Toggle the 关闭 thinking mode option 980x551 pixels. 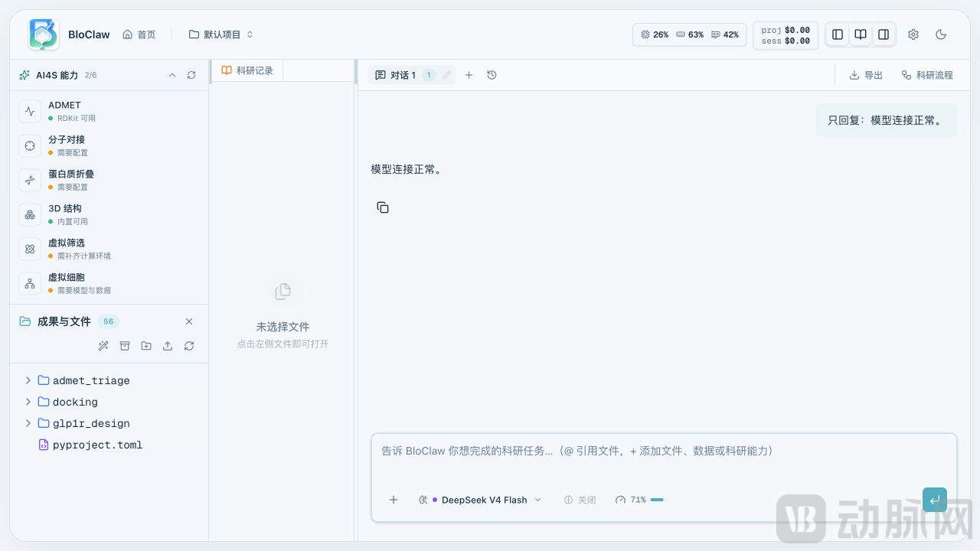(580, 500)
